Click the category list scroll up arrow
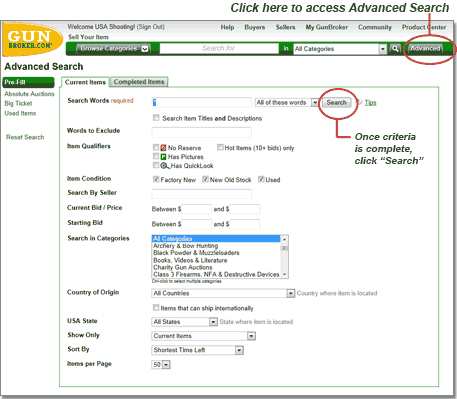This screenshot has height=399, width=457. pyautogui.click(x=284, y=239)
